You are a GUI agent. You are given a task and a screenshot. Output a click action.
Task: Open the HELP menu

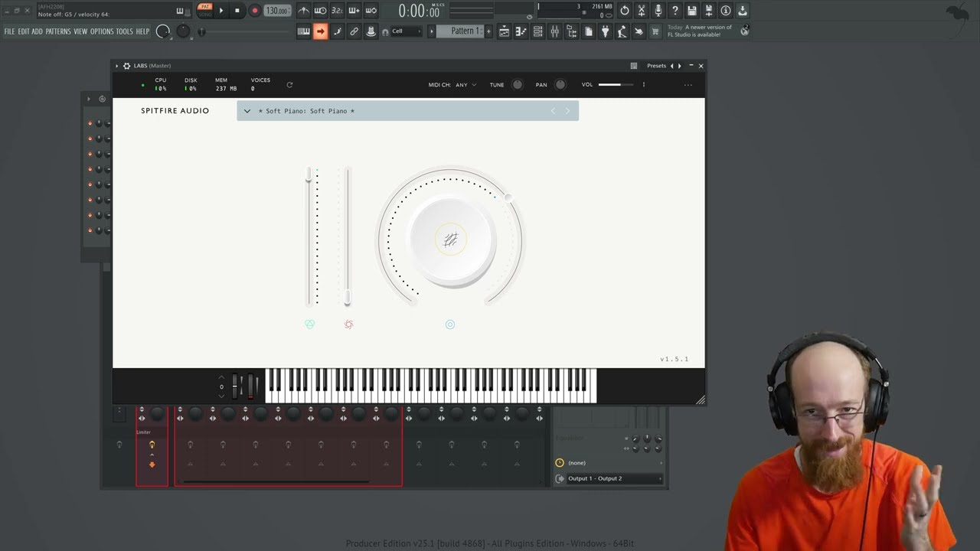142,31
